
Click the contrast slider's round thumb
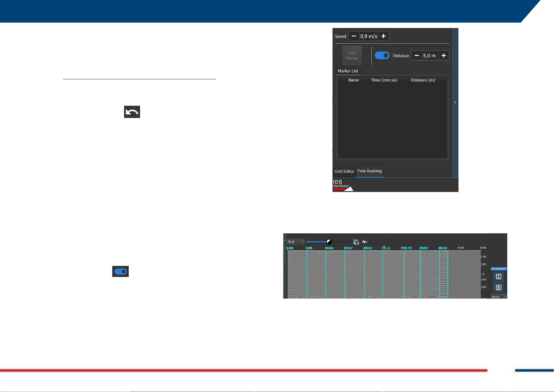pyautogui.click(x=329, y=242)
